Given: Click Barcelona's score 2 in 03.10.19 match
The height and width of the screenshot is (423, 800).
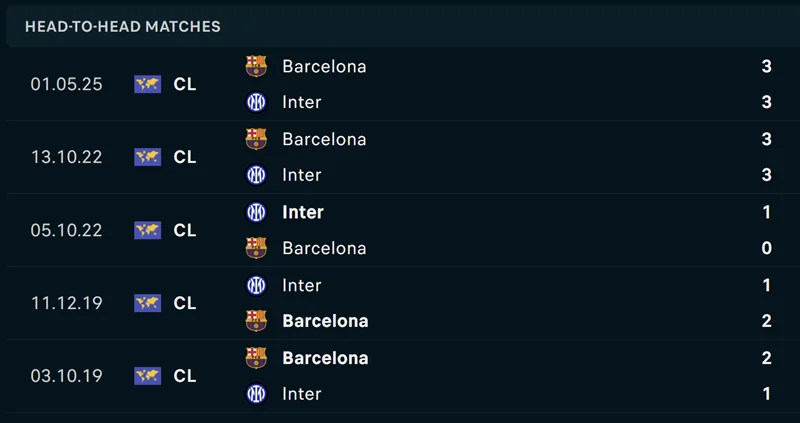Looking at the screenshot, I should pos(766,358).
